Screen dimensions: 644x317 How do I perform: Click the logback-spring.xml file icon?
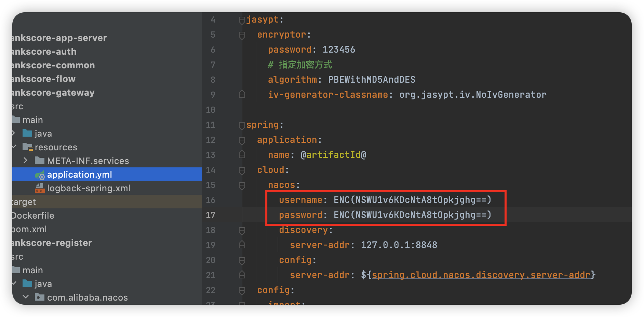tap(40, 189)
